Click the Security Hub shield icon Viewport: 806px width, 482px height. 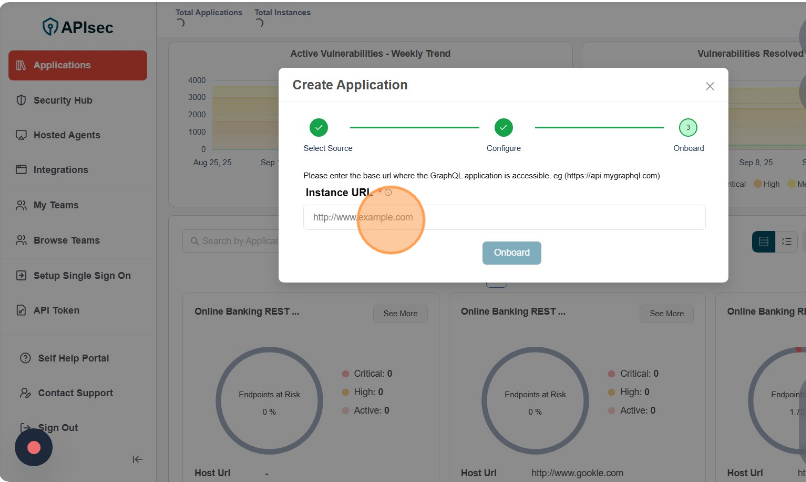click(x=22, y=100)
